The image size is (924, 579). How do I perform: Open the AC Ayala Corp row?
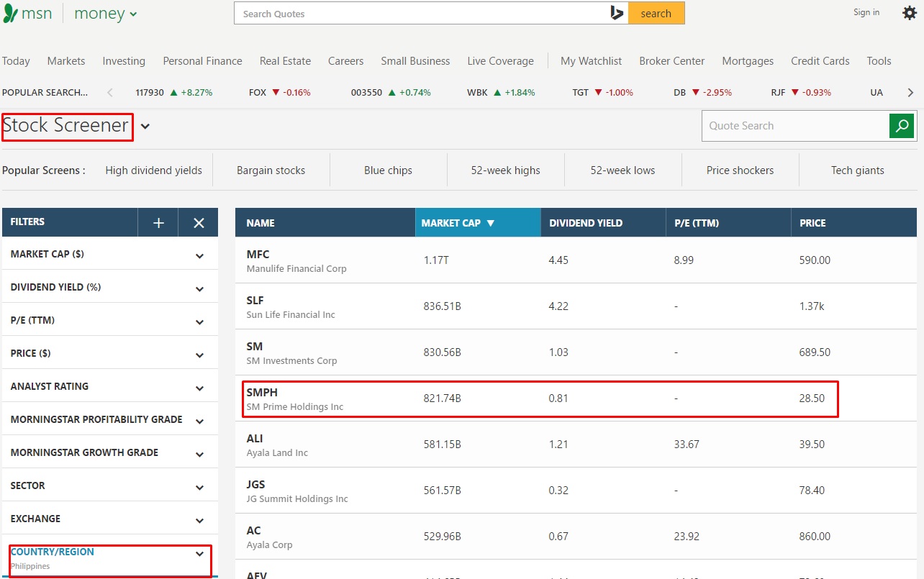click(x=576, y=537)
